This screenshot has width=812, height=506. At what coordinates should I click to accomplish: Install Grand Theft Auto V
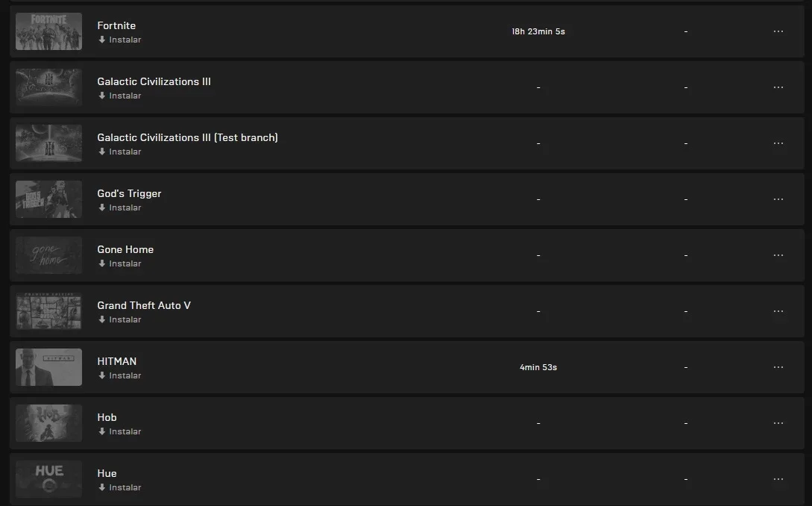click(119, 320)
